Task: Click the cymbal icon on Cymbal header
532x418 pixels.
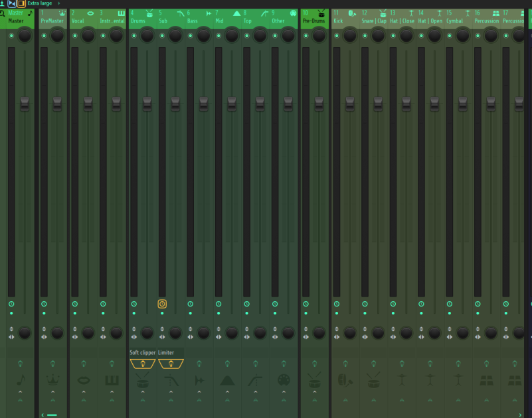Action: 468,13
